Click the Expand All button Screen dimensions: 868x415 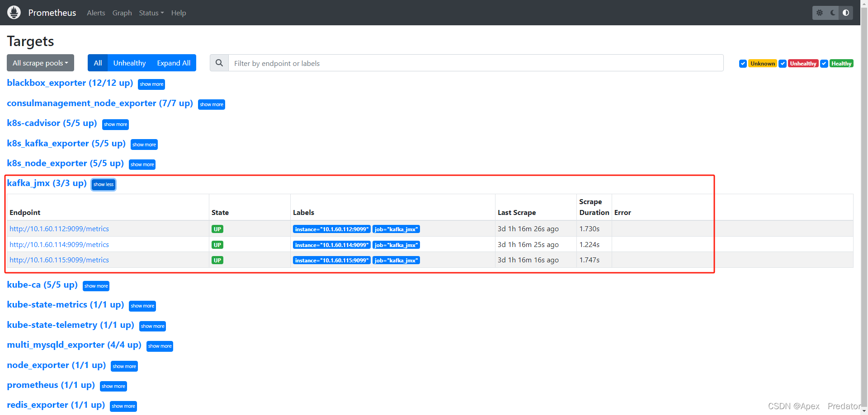[174, 63]
